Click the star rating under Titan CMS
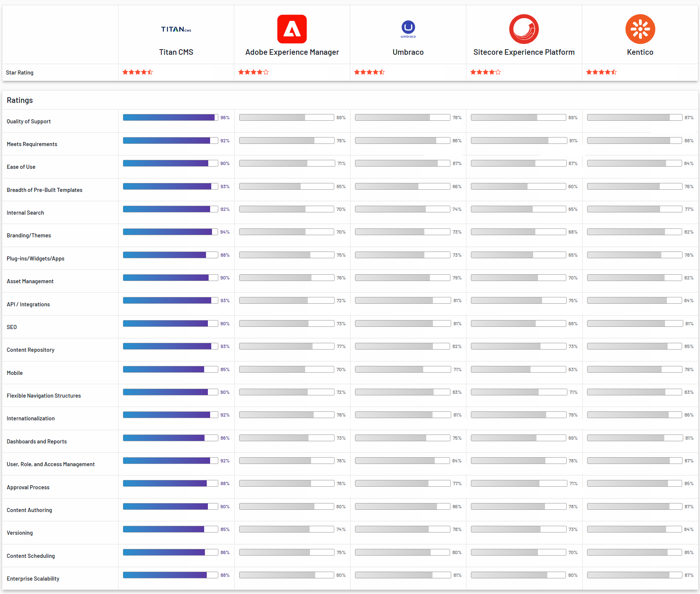The width and height of the screenshot is (700, 594). coord(138,72)
